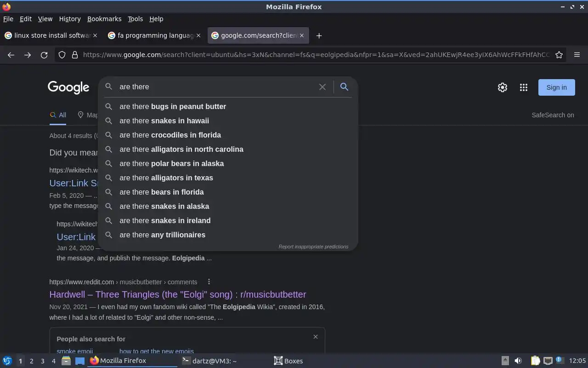Image resolution: width=588 pixels, height=368 pixels.
Task: Open the system tray scroll-up arrow icon
Action: (x=505, y=361)
